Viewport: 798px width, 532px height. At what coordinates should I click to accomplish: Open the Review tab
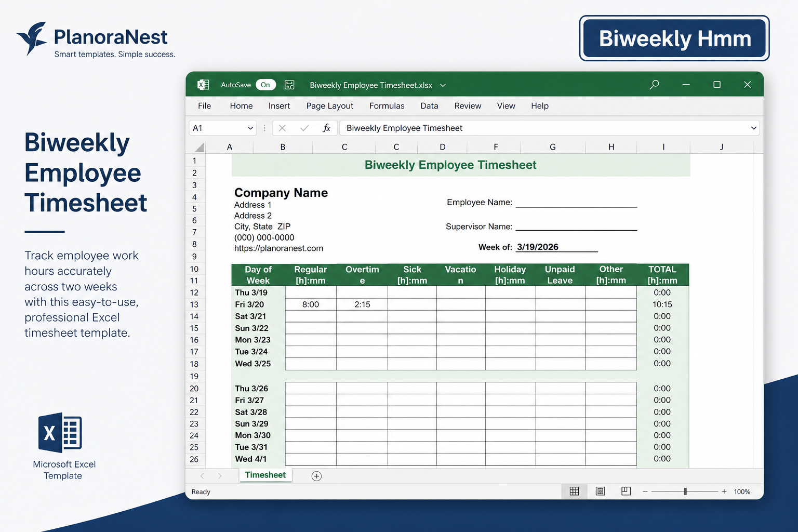click(468, 106)
